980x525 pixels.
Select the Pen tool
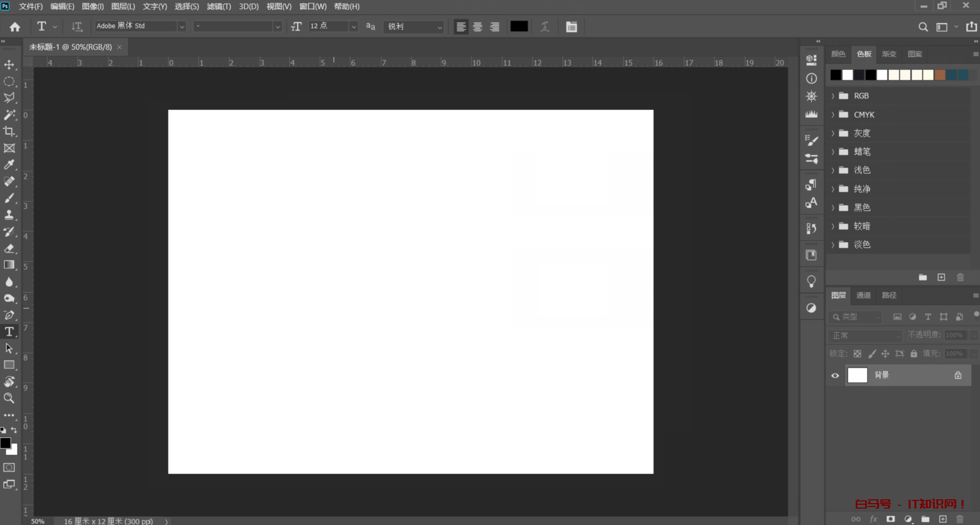coord(9,315)
